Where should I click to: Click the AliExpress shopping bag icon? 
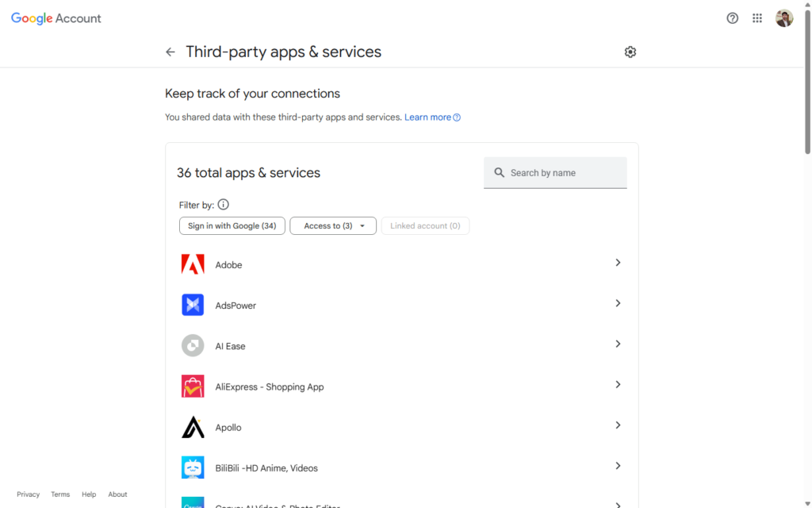point(193,387)
